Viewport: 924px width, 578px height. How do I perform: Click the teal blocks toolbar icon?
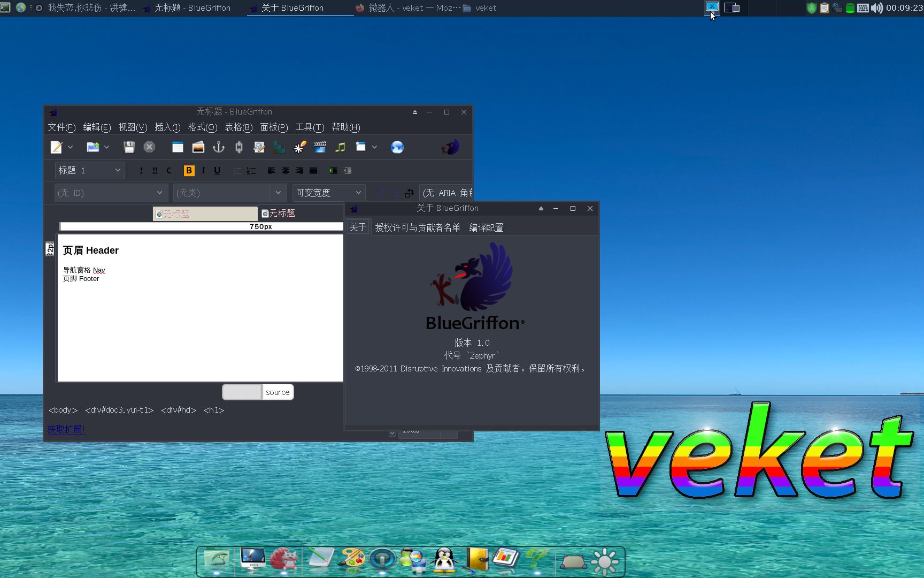(x=279, y=147)
